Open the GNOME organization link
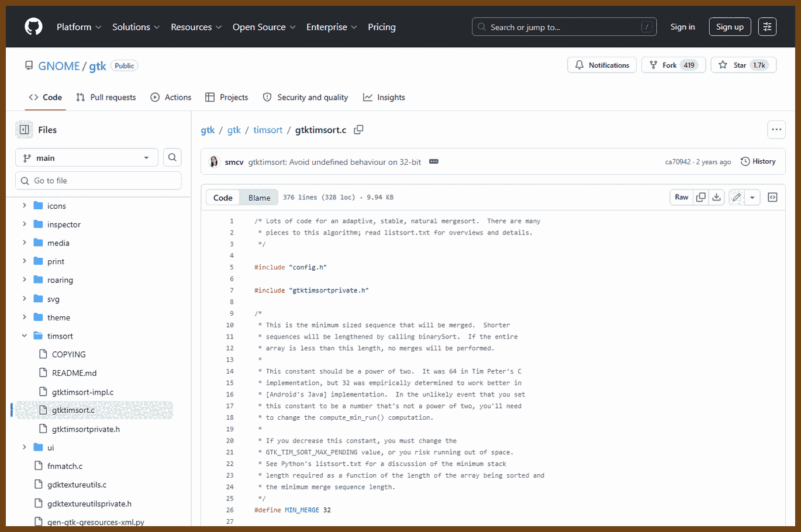This screenshot has height=532, width=801. pos(59,66)
